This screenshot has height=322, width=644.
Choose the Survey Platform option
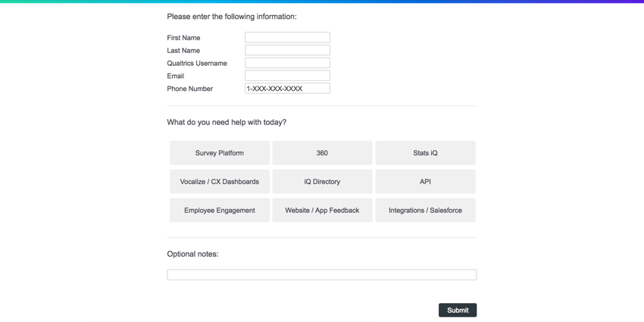220,153
